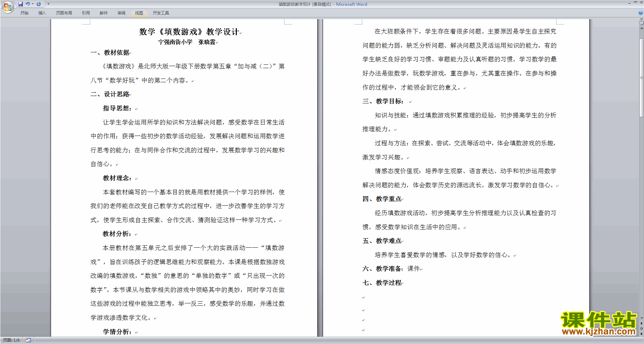Click the subheading 学情分析:
The height and width of the screenshot is (344, 644).
[117, 332]
